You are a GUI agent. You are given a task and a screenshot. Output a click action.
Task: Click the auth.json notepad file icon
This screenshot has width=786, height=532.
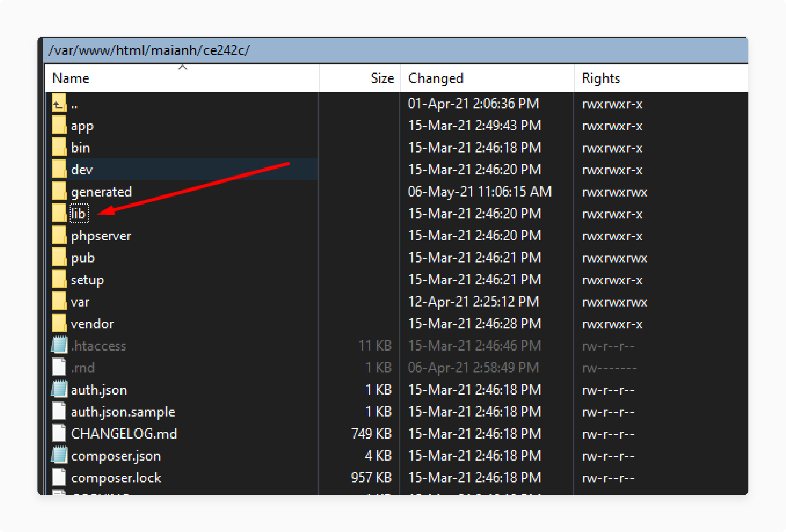tap(59, 389)
